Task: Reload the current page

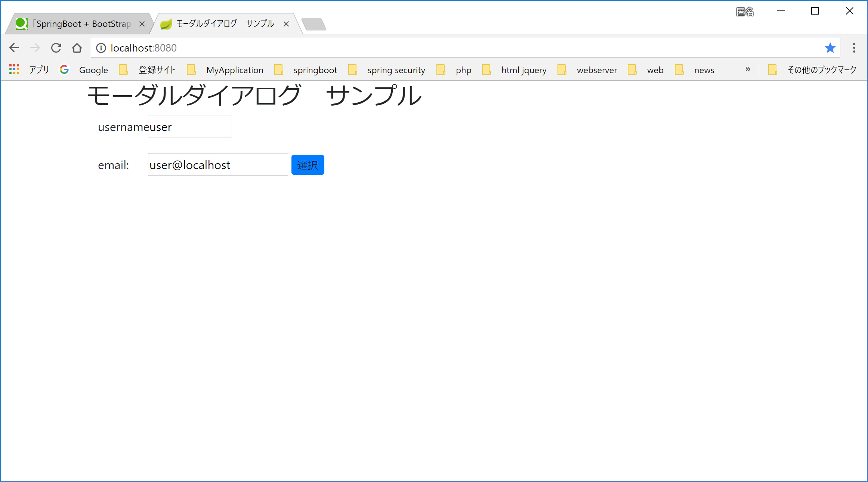Action: point(56,48)
